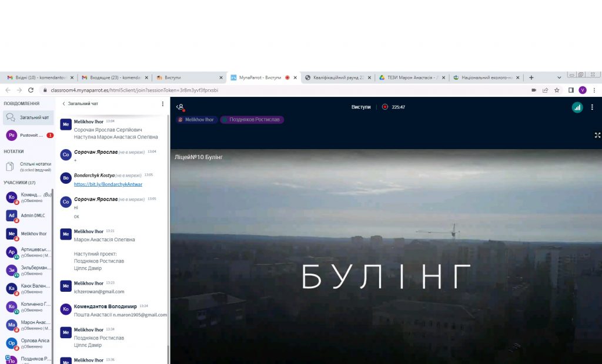Click the green connection status icon

(x=577, y=107)
